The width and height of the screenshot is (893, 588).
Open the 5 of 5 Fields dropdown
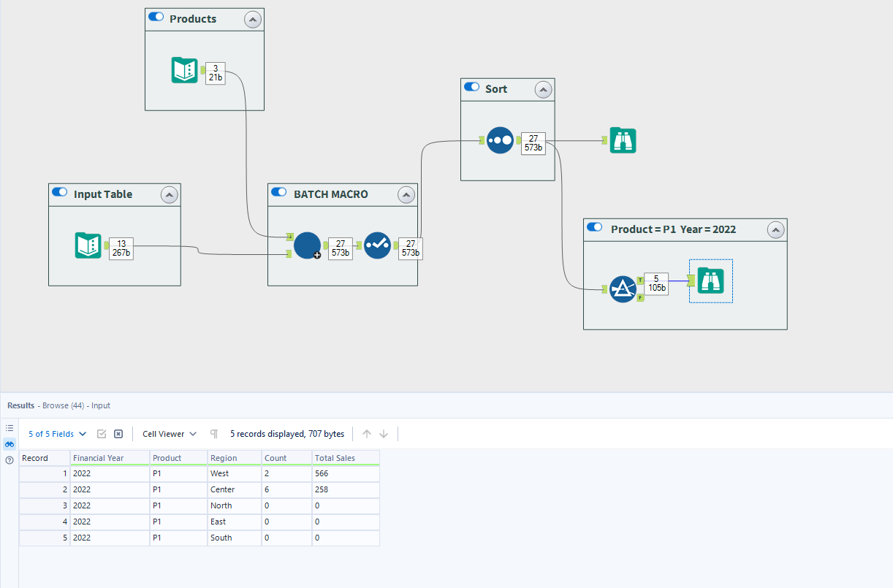pyautogui.click(x=57, y=433)
